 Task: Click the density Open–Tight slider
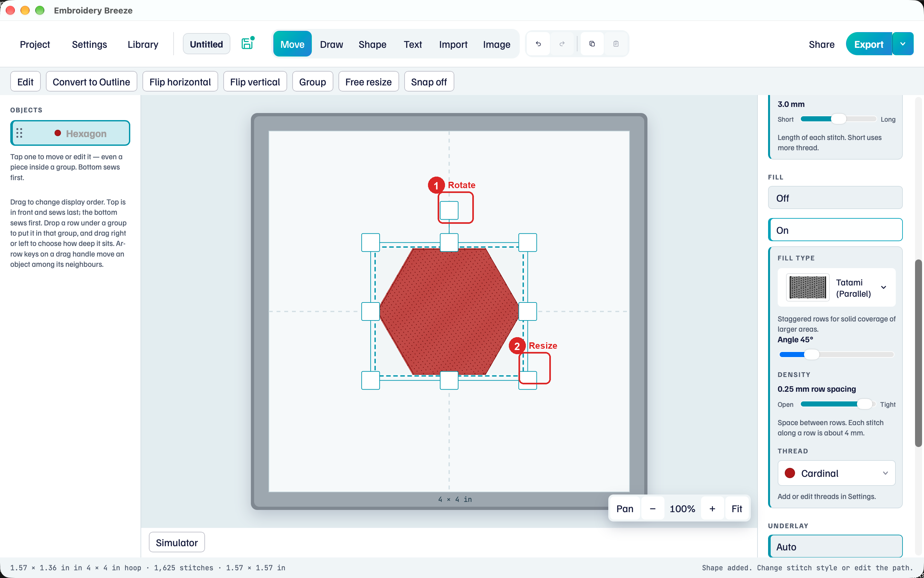(x=838, y=404)
